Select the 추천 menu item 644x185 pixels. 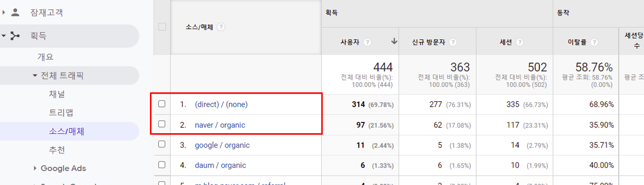click(x=57, y=150)
